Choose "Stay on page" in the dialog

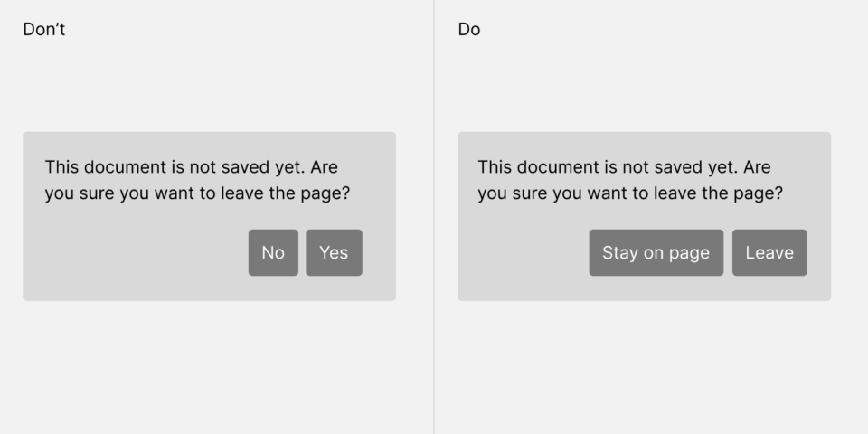[656, 252]
